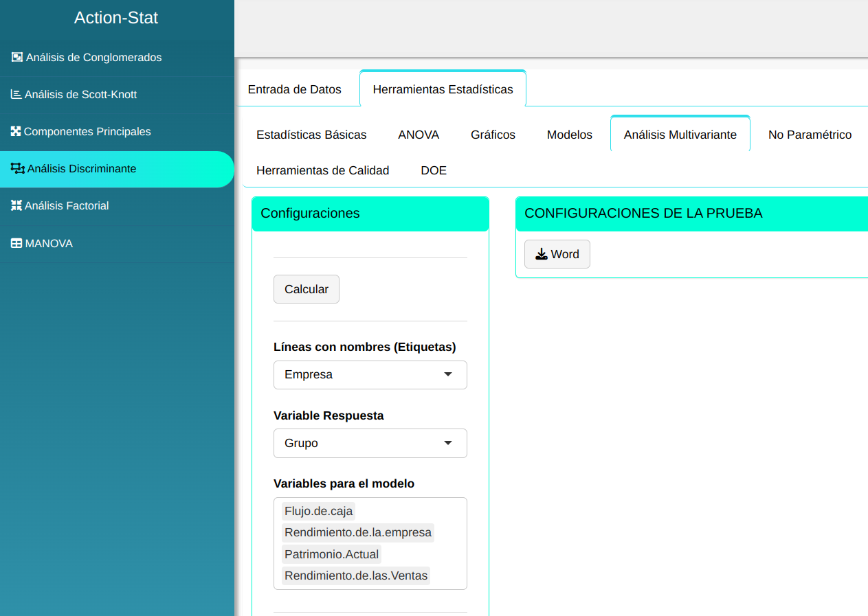Viewport: 868px width, 616px height.
Task: Click the Componentes Principales sidebar icon
Action: tap(16, 131)
